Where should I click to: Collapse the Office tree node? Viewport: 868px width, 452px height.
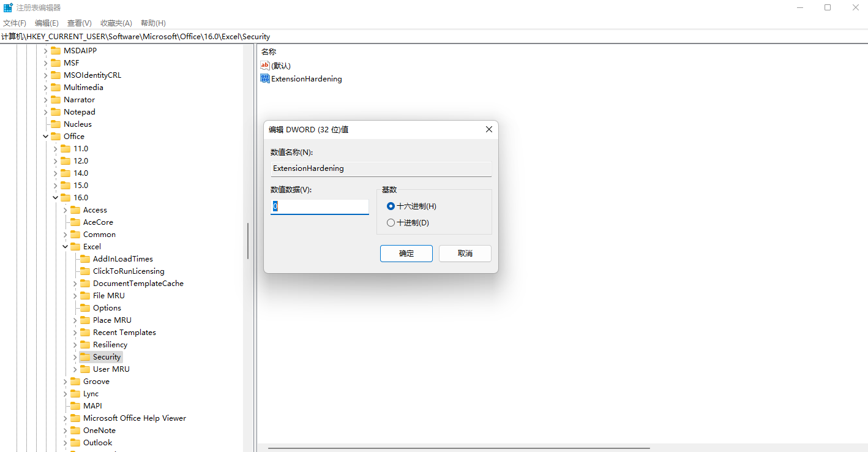[45, 136]
